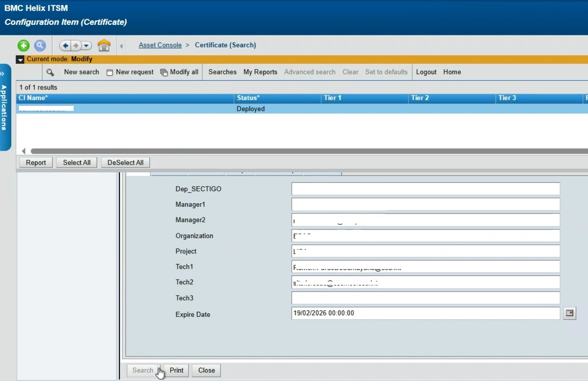Create a new record with the green plus icon
This screenshot has width=588, height=381.
point(23,45)
